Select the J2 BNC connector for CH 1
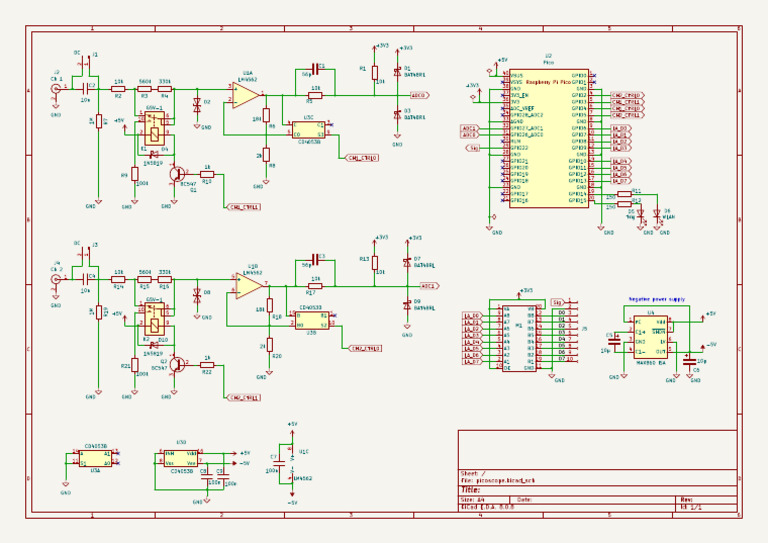 pos(56,89)
